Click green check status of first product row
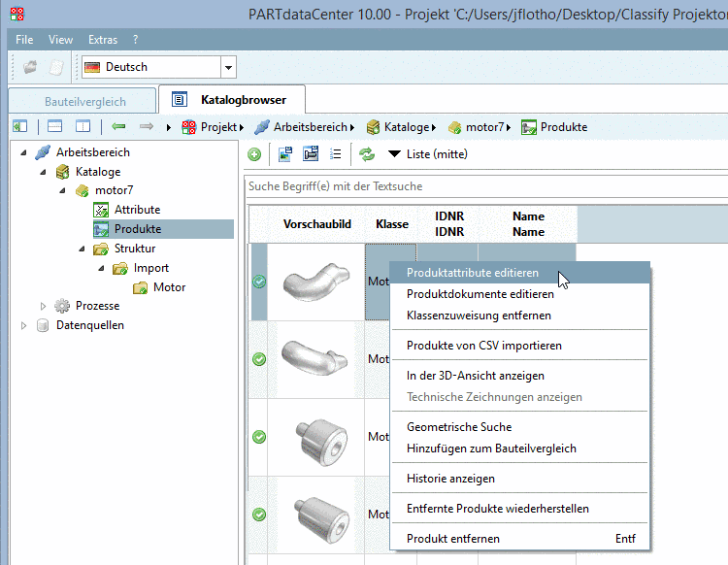The image size is (728, 565). point(259,282)
